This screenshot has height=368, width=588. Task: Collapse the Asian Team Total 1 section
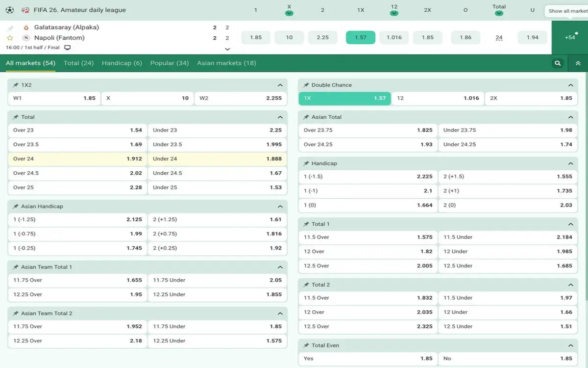coord(280,267)
